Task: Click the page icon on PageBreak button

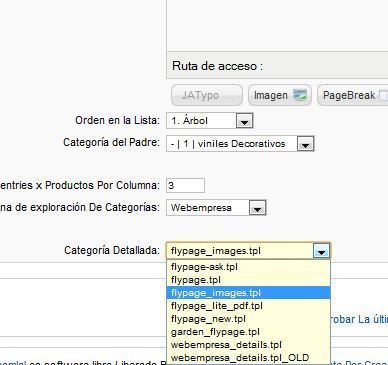Action: pyautogui.click(x=384, y=95)
